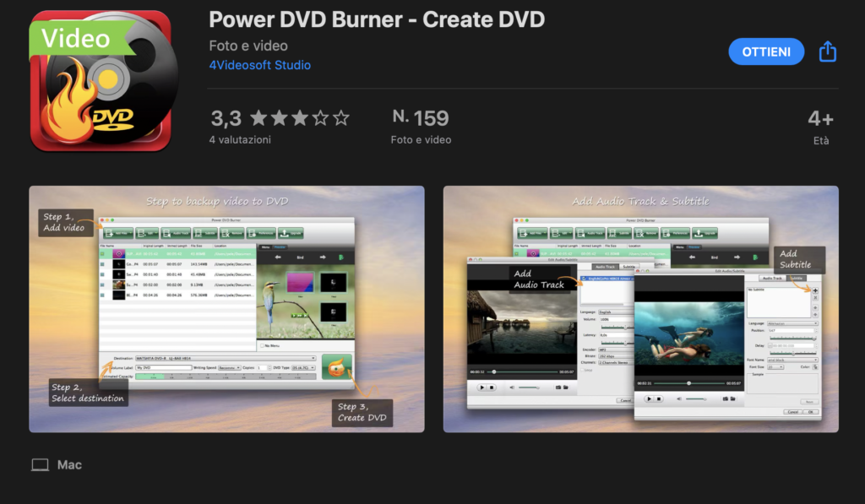Open the 4Videosoft Studio developer link
The height and width of the screenshot is (504, 865).
pyautogui.click(x=260, y=65)
